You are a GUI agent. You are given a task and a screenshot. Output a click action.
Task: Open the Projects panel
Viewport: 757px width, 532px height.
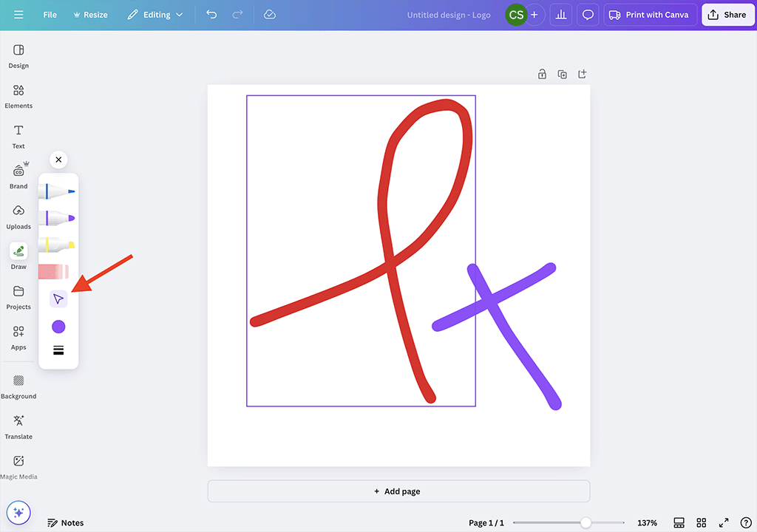[x=18, y=297]
